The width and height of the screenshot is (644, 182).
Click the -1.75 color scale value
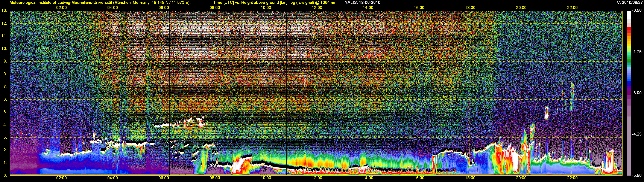pyautogui.click(x=636, y=52)
